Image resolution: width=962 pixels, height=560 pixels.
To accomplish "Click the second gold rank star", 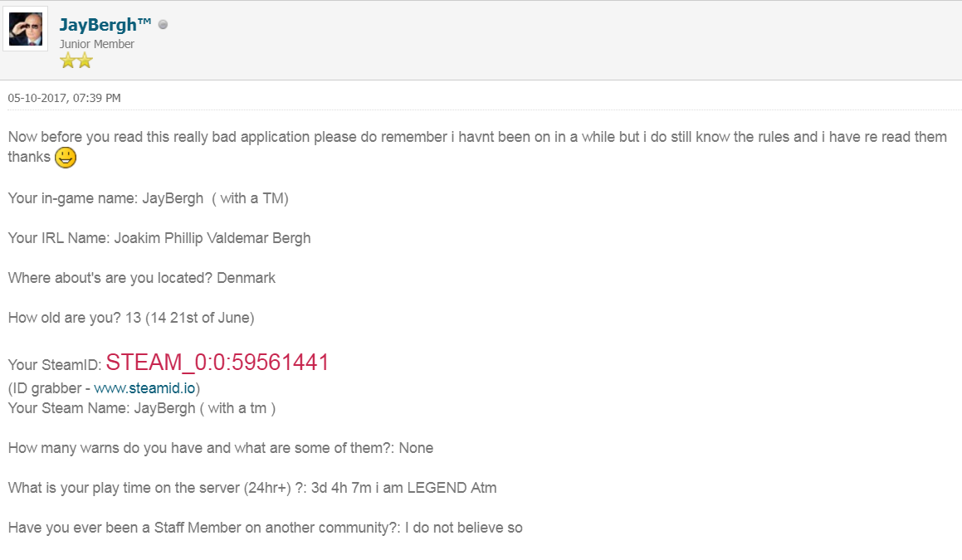I will [85, 60].
